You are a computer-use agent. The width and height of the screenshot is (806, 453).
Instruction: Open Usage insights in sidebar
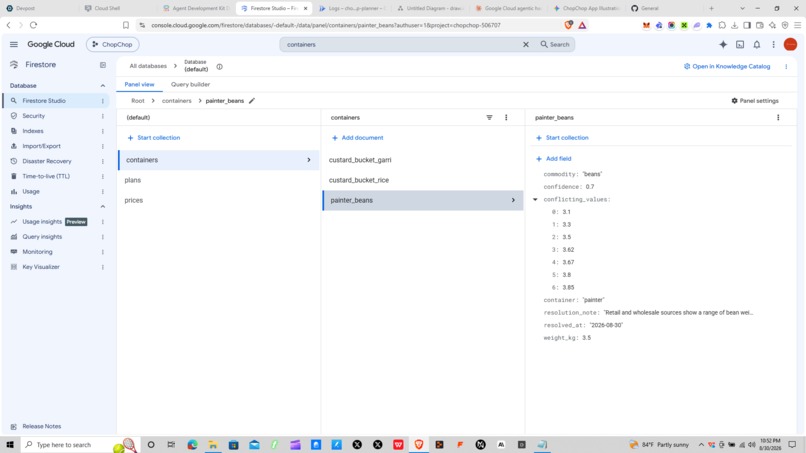coord(42,222)
